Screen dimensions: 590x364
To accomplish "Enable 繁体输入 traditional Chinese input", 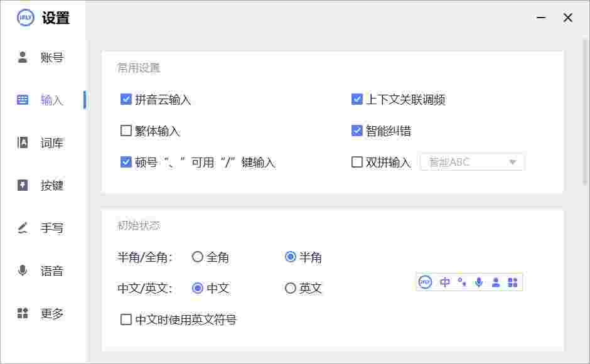I will tap(125, 131).
